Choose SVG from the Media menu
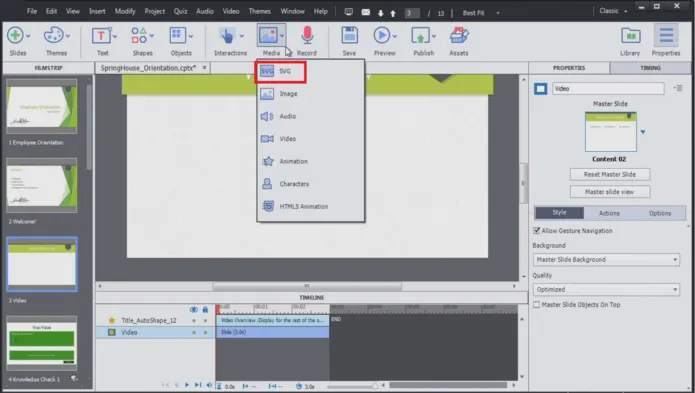 (x=280, y=72)
